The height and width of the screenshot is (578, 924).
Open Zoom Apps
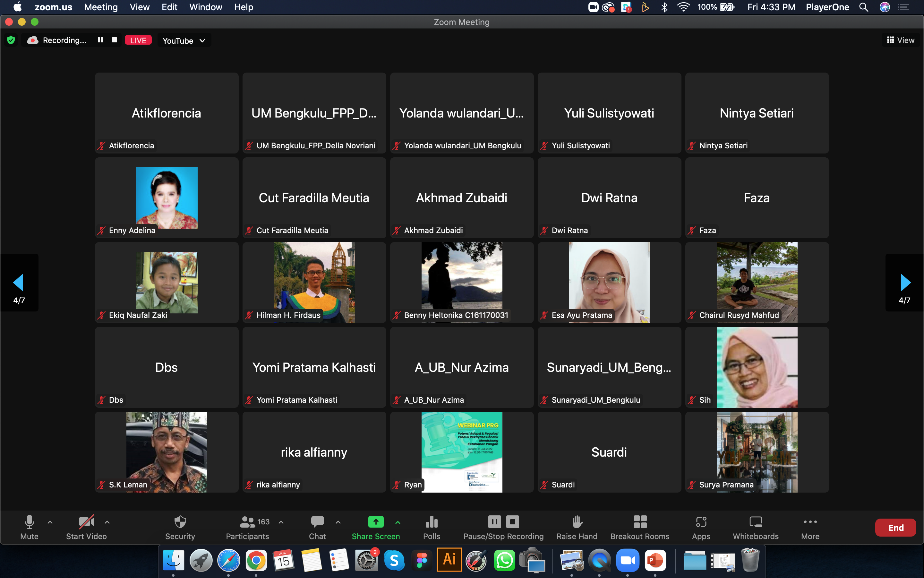coord(701,527)
